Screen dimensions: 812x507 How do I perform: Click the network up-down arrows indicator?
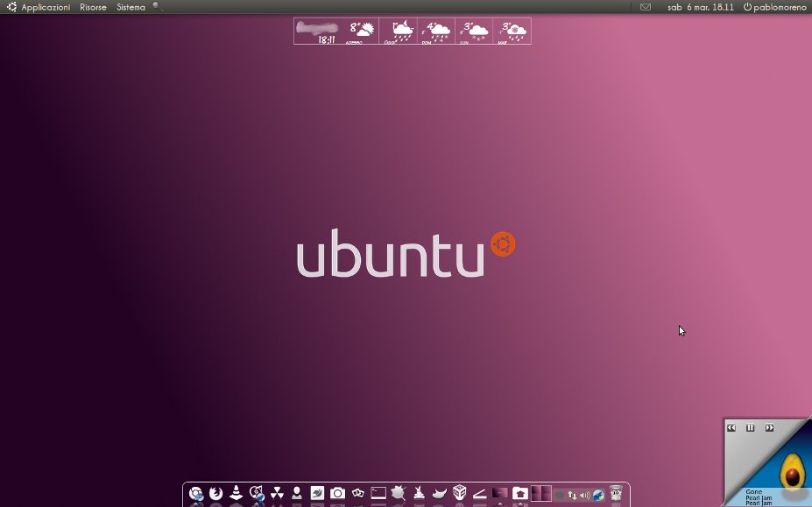572,495
